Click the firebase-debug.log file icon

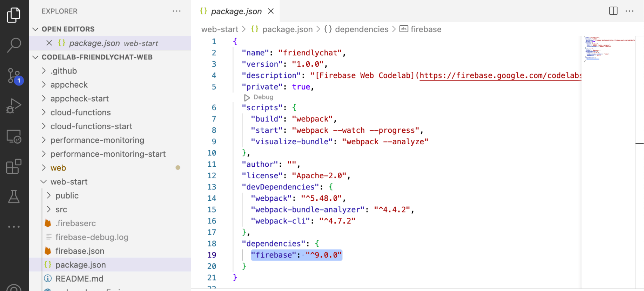tap(49, 237)
